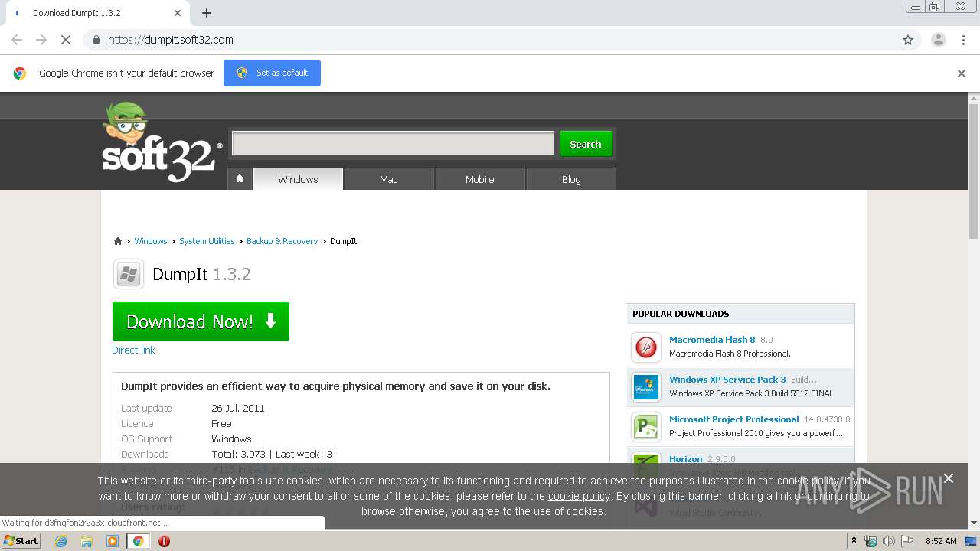Viewport: 980px width, 551px height.
Task: Click the padlock site info icon
Action: [x=96, y=40]
